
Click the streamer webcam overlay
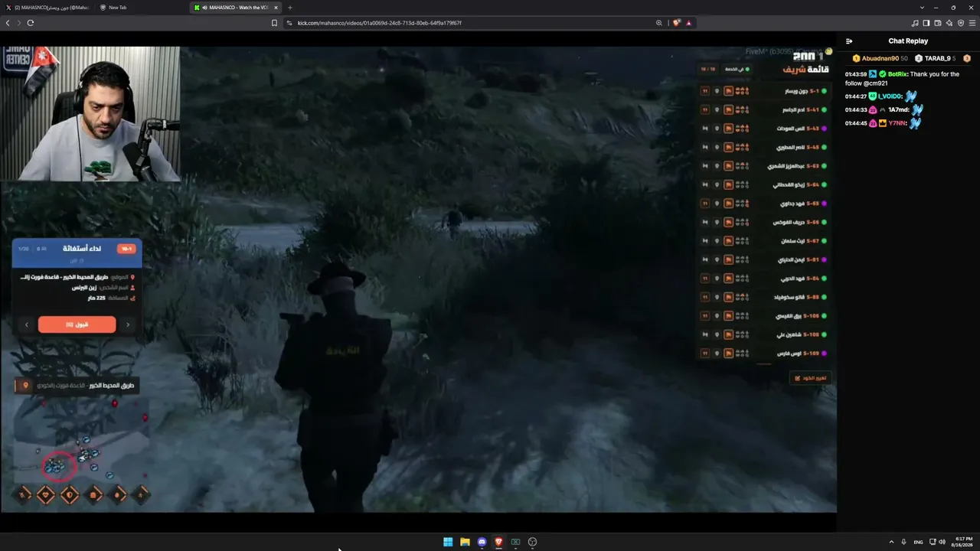click(x=90, y=113)
